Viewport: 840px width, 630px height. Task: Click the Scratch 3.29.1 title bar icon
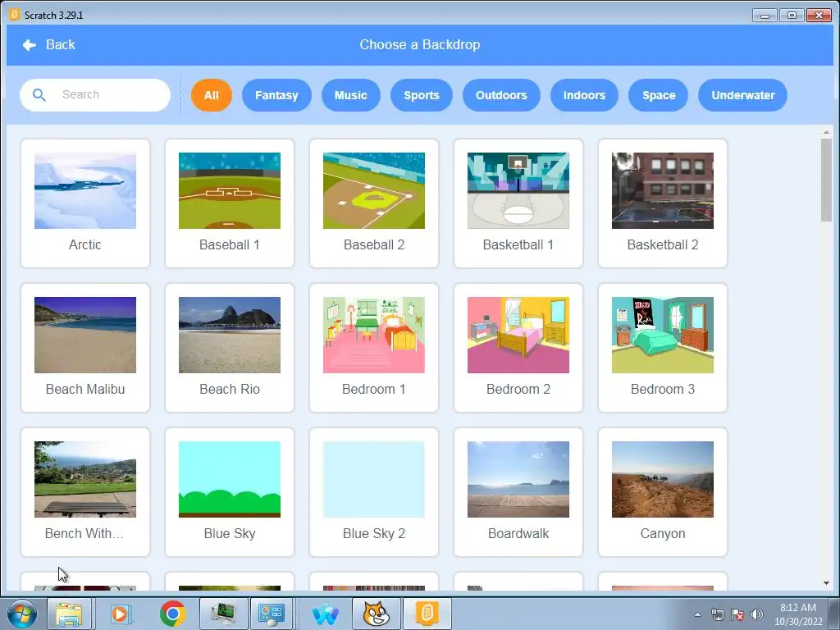(x=15, y=15)
